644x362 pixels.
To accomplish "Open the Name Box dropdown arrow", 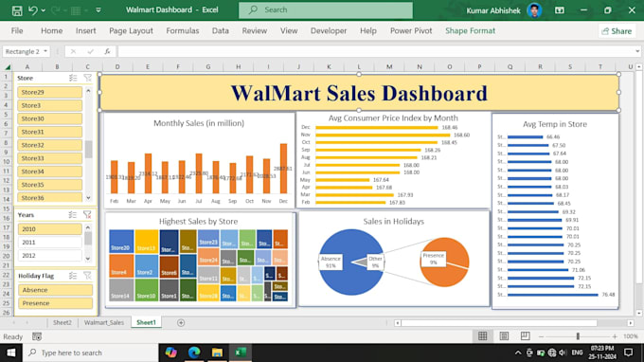I will point(45,51).
